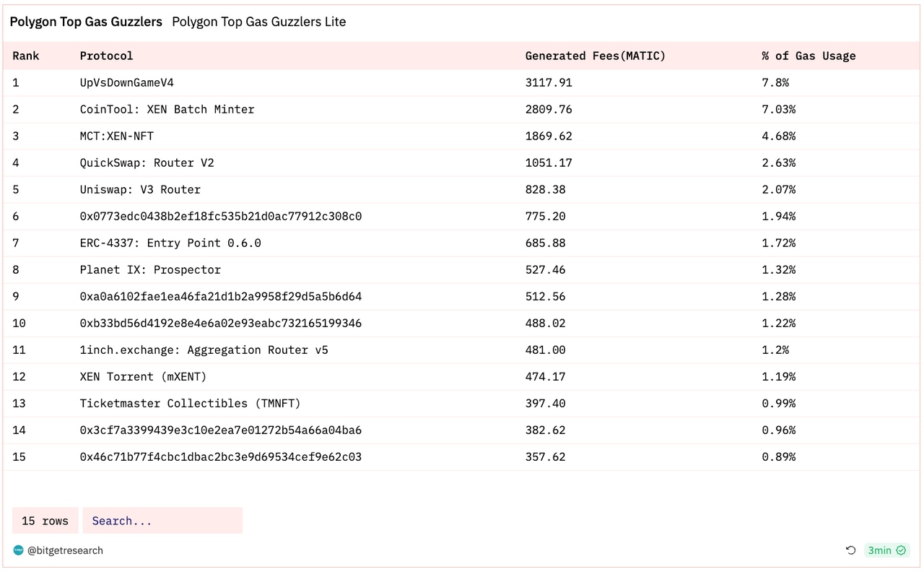Click the 2.63% gas usage value
This screenshot has width=924, height=572.
[779, 162]
